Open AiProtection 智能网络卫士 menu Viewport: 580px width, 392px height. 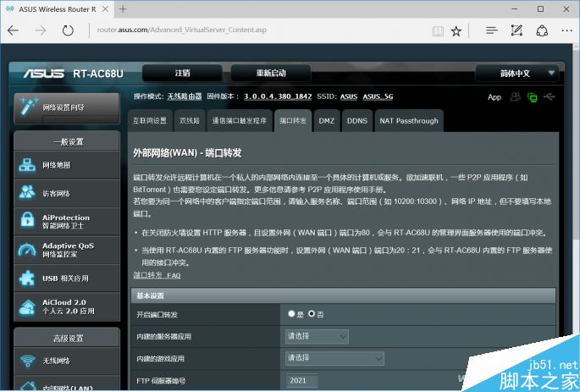(67, 221)
